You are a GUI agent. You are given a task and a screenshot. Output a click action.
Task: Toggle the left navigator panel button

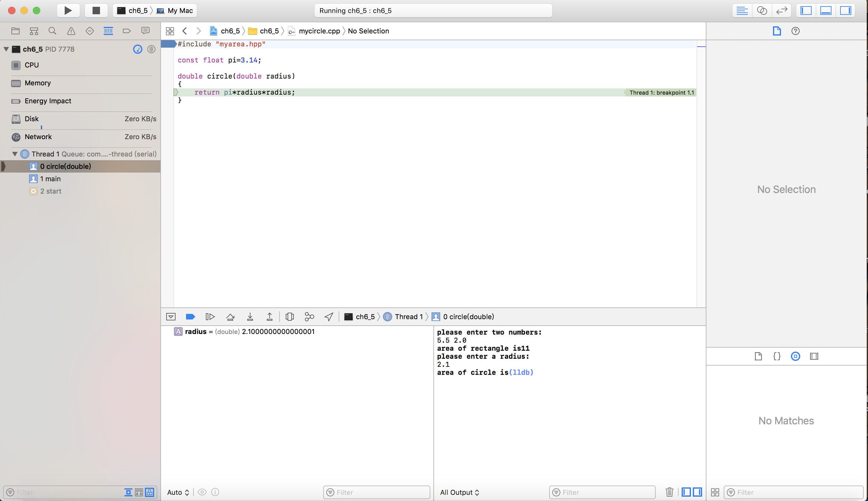click(806, 10)
